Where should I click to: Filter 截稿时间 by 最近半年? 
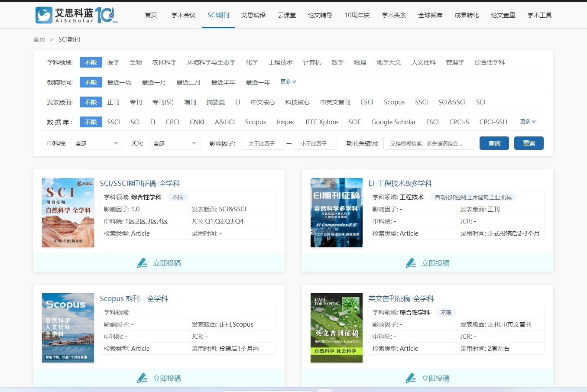point(224,82)
